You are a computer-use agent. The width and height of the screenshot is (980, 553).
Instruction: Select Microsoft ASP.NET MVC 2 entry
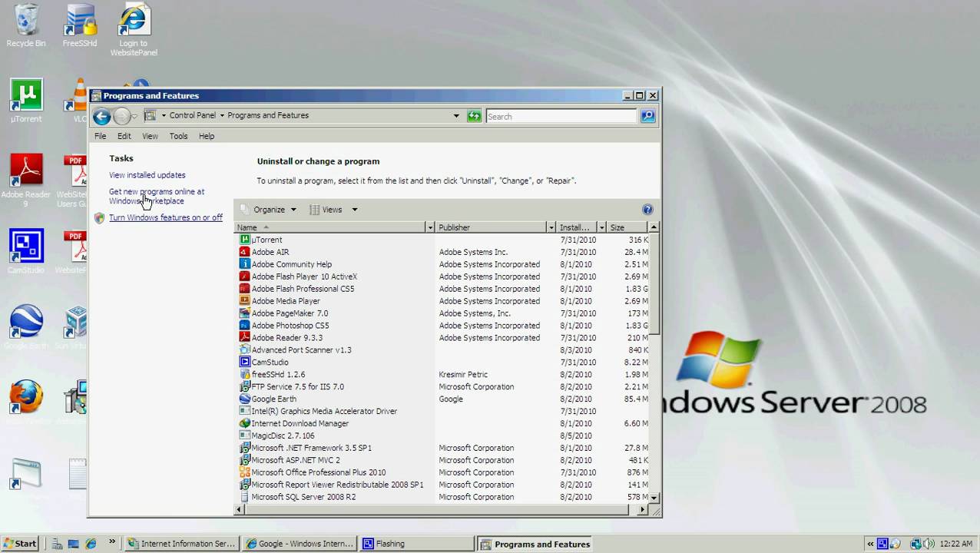[x=443, y=460]
